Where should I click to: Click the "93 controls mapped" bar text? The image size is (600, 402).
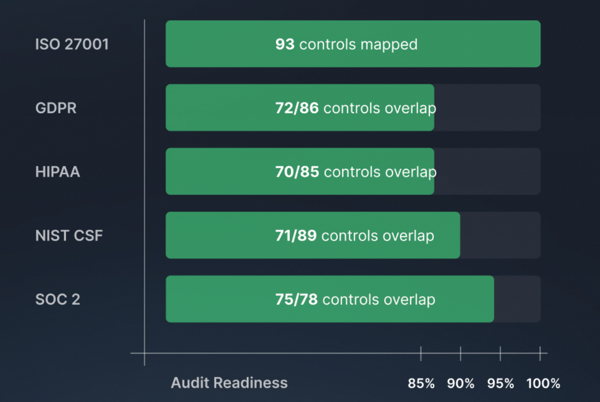pyautogui.click(x=346, y=44)
